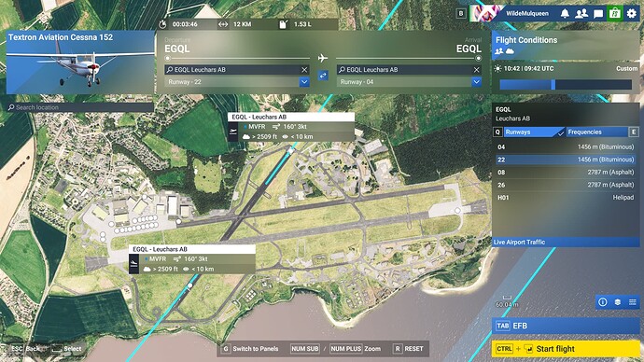Click the map filters list icon
644x362 pixels.
tap(633, 302)
